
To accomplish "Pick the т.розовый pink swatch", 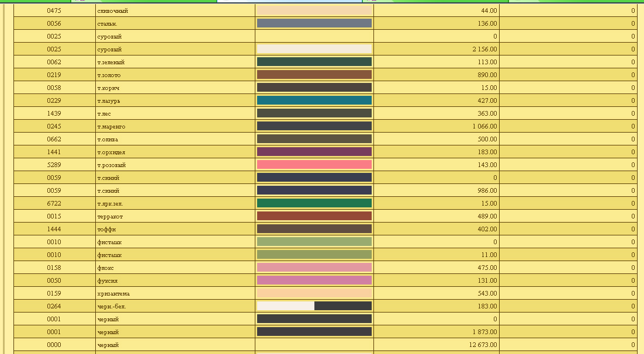I will pos(314,164).
